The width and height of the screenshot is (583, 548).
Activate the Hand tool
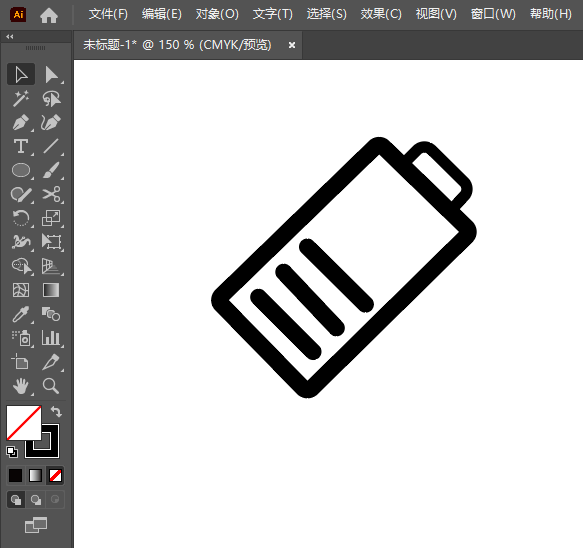pyautogui.click(x=21, y=386)
